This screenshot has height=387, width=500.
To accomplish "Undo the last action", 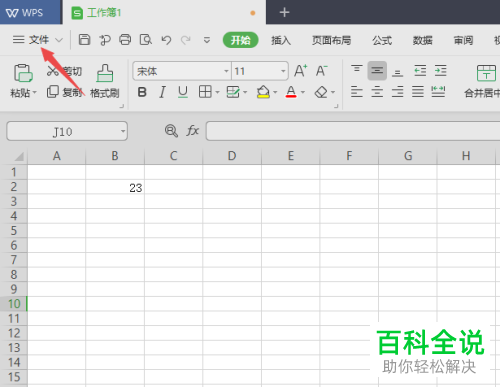I will (166, 40).
